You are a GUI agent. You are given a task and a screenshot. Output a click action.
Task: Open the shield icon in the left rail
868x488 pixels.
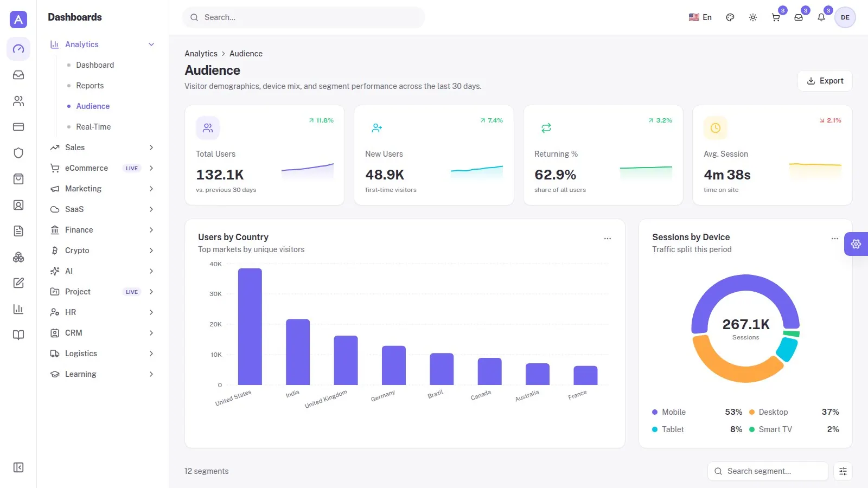(18, 153)
